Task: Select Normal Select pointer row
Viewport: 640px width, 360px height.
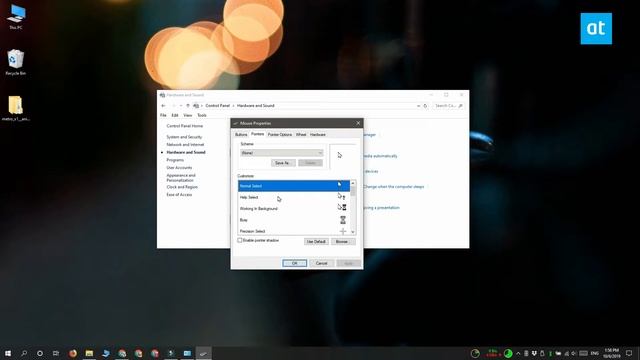Action: click(x=293, y=186)
